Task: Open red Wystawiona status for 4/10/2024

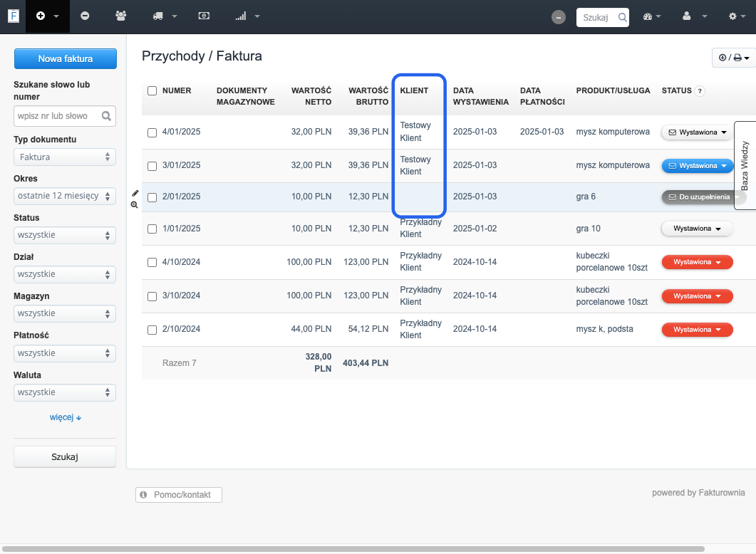Action: pyautogui.click(x=697, y=262)
